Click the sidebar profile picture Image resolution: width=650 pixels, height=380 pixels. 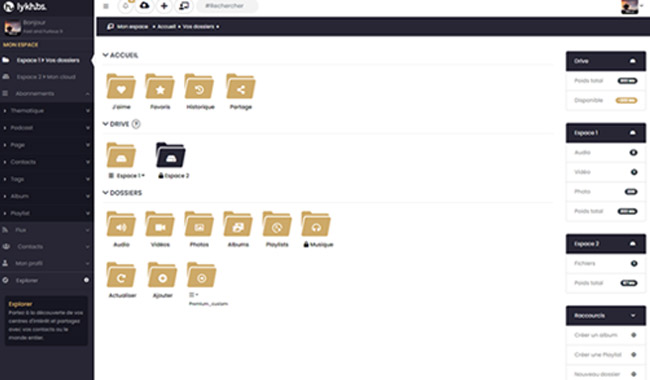12,27
